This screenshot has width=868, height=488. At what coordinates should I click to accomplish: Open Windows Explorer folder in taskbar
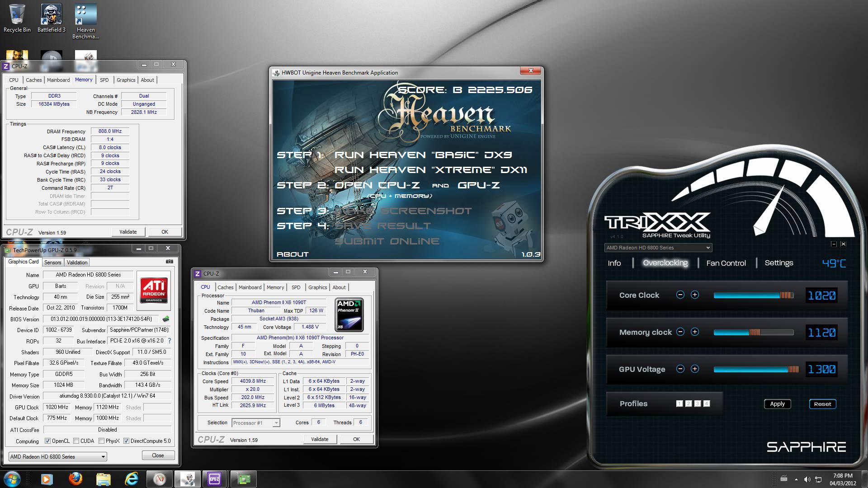(x=104, y=479)
